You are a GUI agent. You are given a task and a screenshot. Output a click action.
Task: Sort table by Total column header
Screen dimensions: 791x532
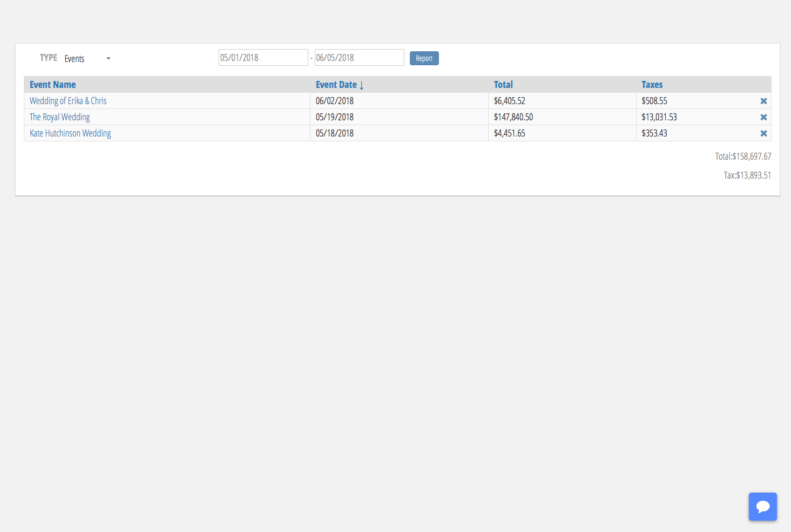503,85
